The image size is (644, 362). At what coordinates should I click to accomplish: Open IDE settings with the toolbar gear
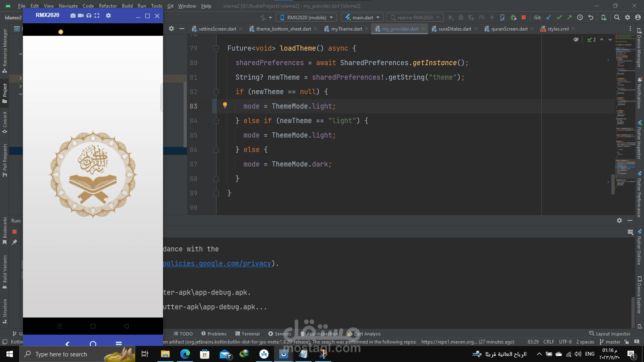pyautogui.click(x=627, y=17)
